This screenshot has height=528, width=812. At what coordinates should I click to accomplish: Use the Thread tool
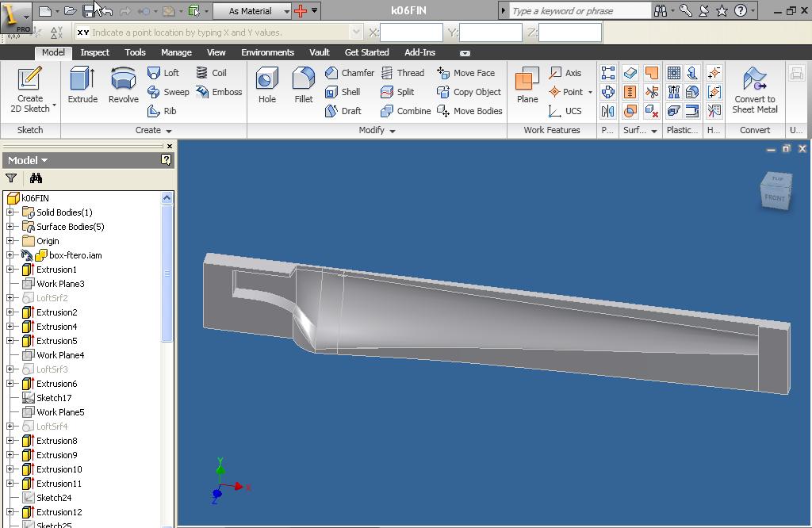tap(402, 73)
